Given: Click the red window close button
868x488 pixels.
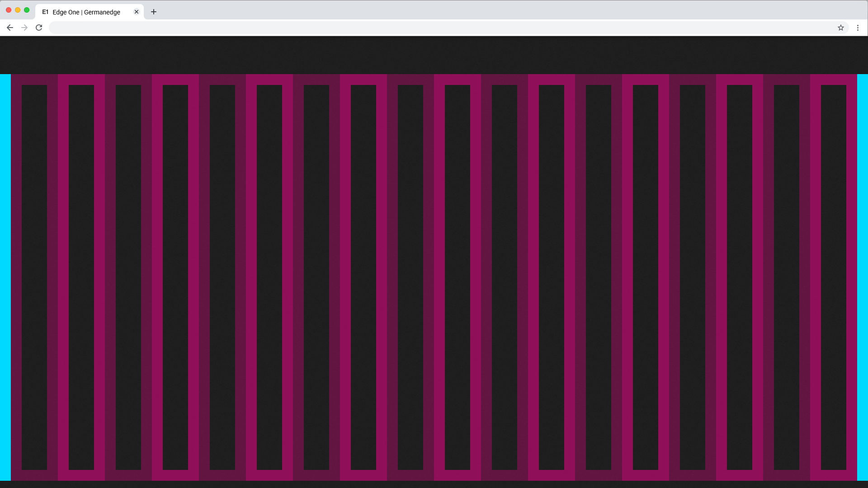Looking at the screenshot, I should tap(9, 10).
